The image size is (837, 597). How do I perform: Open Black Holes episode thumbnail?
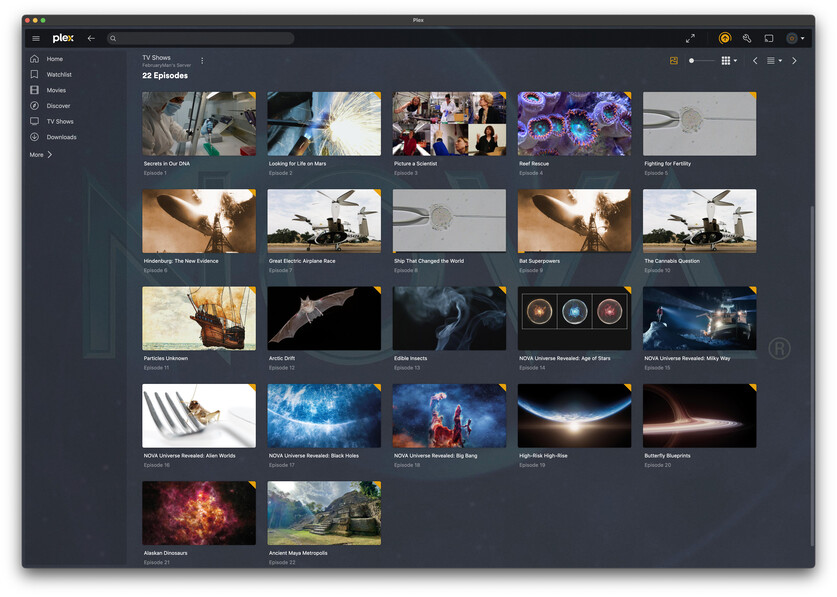pos(324,416)
